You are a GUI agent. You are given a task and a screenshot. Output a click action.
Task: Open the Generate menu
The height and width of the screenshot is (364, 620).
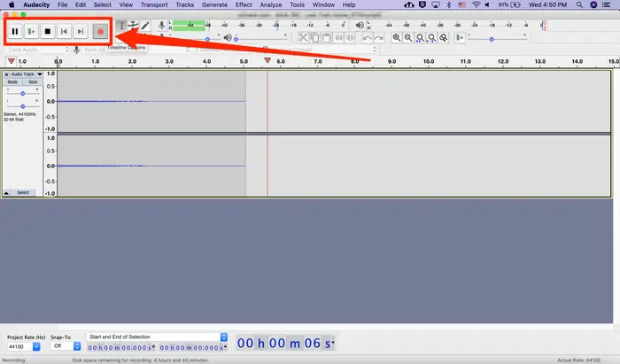click(x=214, y=4)
